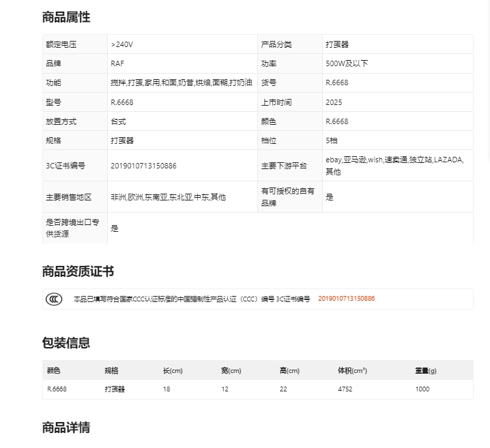Image resolution: width=490 pixels, height=448 pixels.
Task: Click the 颜色 column header in packaging table
Action: click(x=54, y=371)
